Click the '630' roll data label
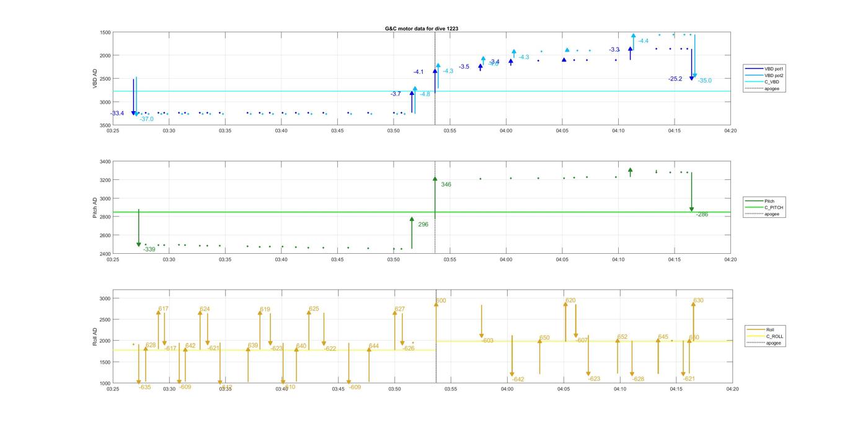868x430 pixels. coord(698,301)
